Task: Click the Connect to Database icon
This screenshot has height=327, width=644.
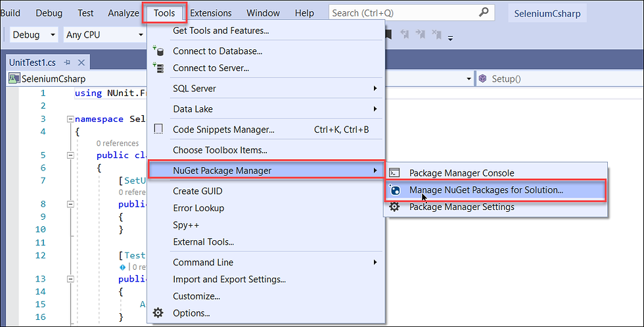Action: [158, 51]
